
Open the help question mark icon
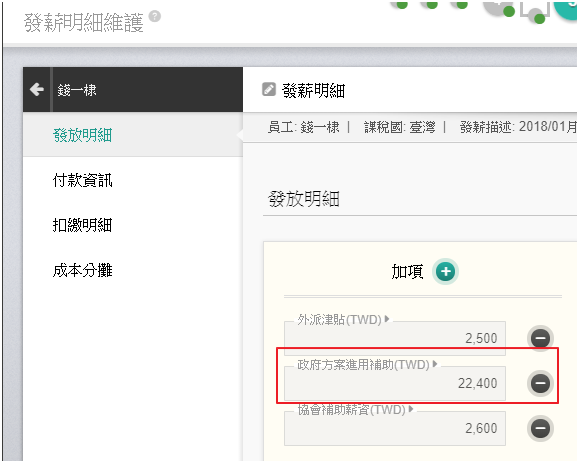click(155, 16)
